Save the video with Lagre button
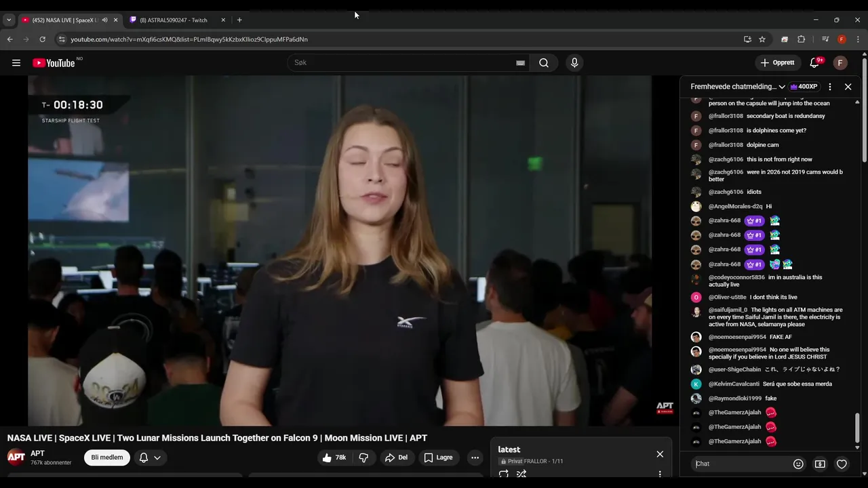 [438, 457]
